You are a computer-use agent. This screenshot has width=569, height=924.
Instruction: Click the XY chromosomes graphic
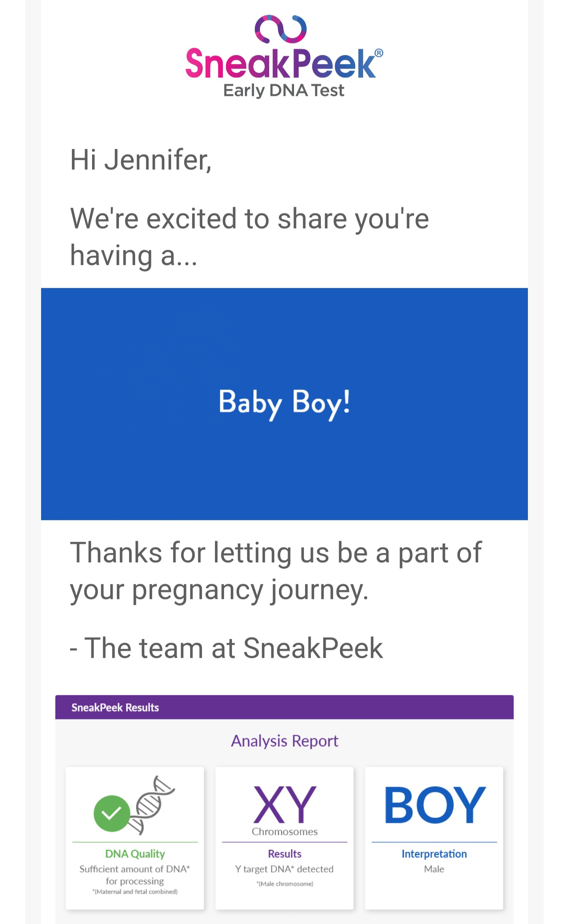284,804
